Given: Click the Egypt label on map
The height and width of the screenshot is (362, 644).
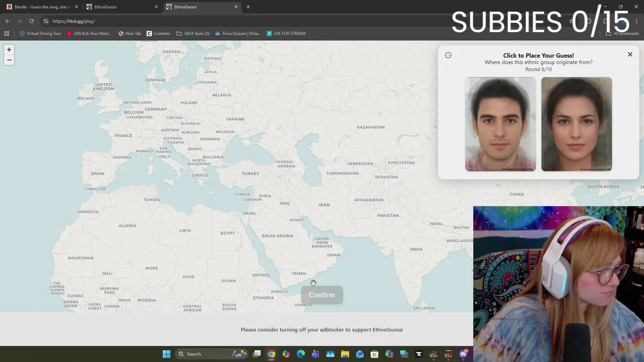Looking at the screenshot, I should [228, 233].
